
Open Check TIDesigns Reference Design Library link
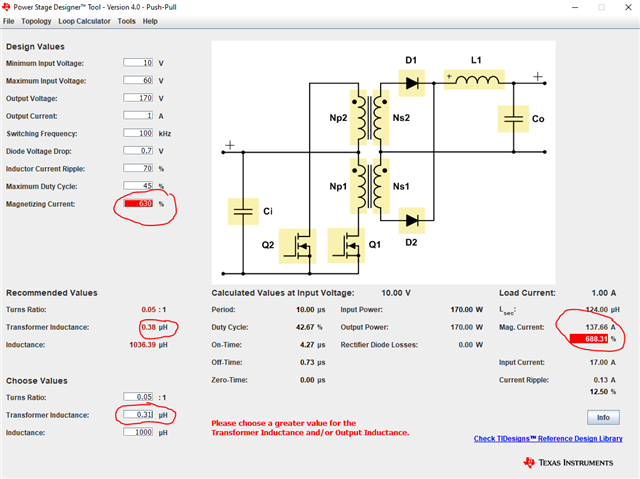pos(548,439)
